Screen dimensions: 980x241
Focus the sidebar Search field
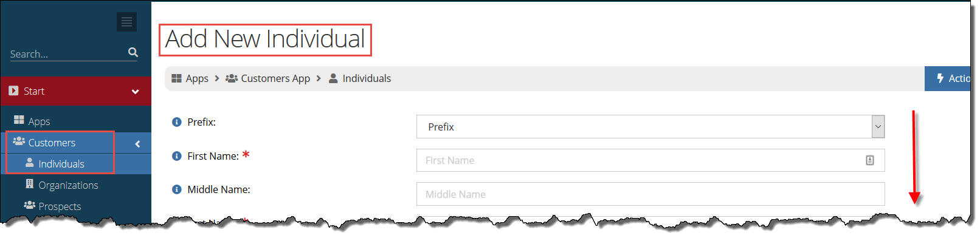tap(67, 54)
